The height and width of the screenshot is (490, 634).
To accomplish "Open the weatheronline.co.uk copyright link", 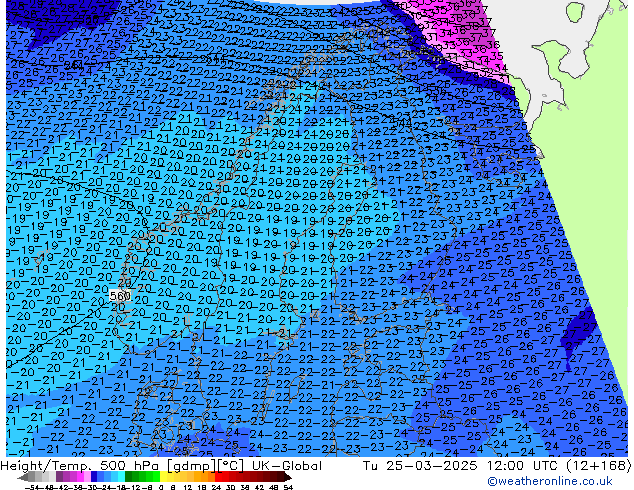I will click(549, 481).
